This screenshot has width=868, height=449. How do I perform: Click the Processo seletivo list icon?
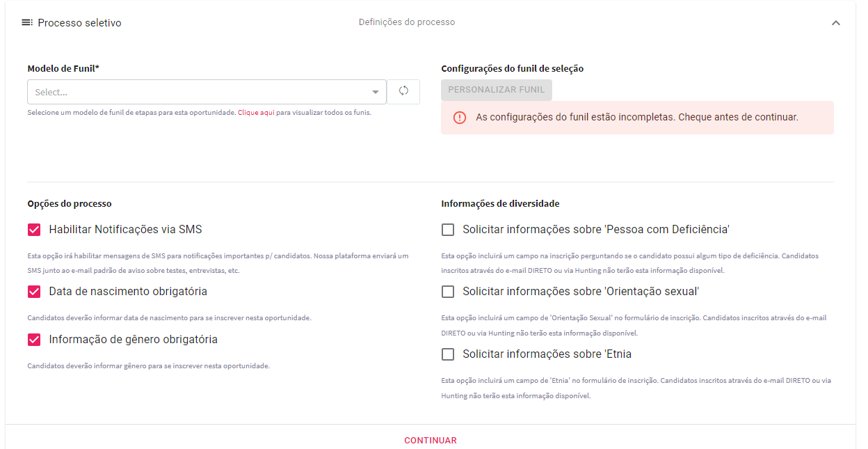[27, 22]
